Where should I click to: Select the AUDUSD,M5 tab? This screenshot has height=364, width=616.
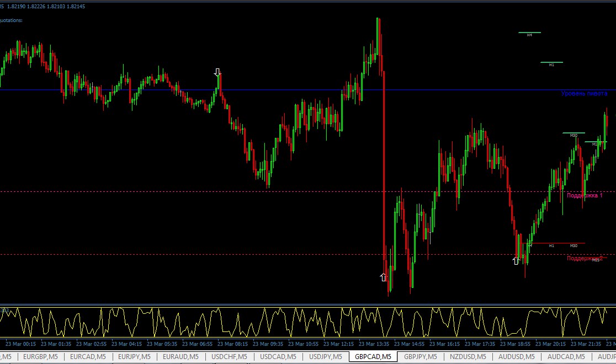516,356
